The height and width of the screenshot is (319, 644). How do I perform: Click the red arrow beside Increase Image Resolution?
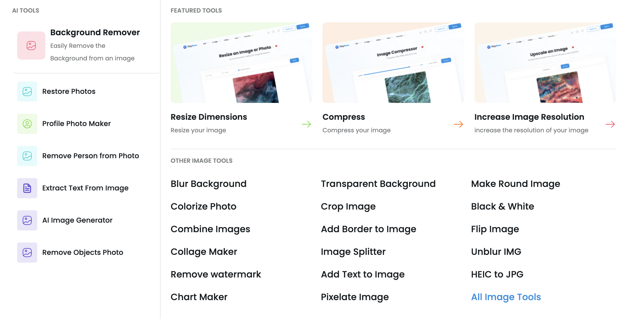610,124
